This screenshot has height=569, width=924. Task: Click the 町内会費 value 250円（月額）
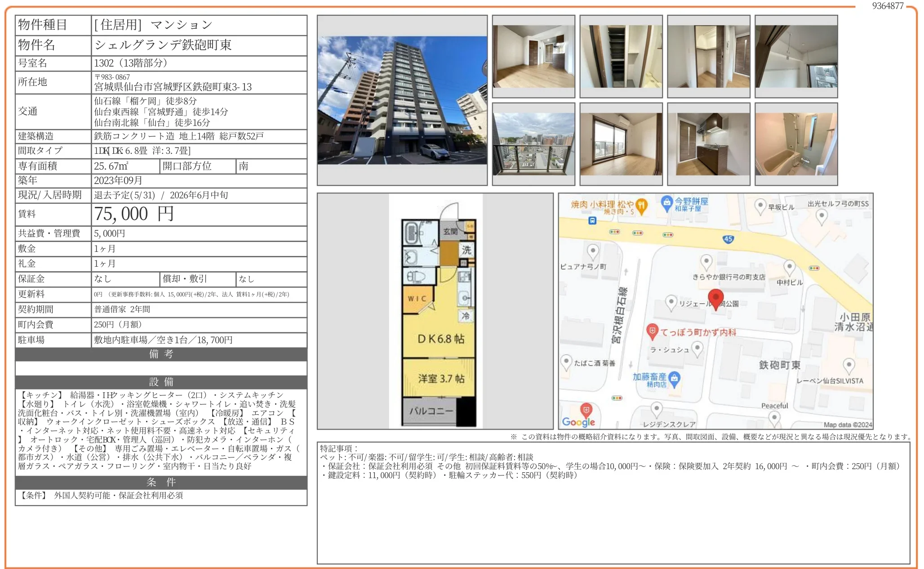point(118,325)
